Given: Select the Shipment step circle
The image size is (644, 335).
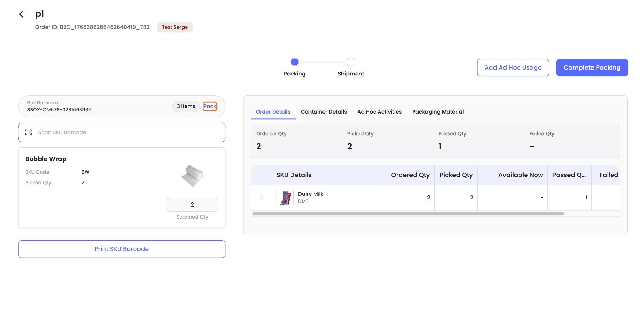Looking at the screenshot, I should [x=351, y=62].
